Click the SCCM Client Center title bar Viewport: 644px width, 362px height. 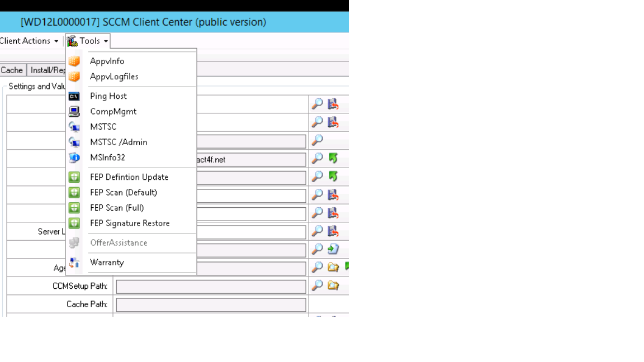[x=174, y=22]
